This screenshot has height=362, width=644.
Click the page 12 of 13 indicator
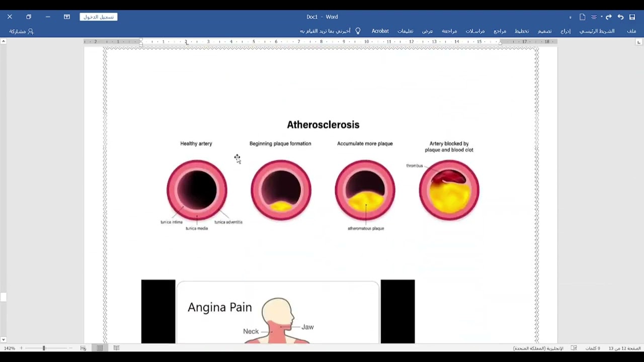(624, 348)
